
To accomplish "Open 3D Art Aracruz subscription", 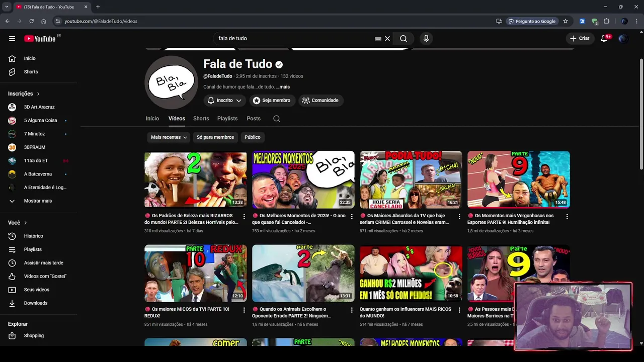I will [39, 107].
